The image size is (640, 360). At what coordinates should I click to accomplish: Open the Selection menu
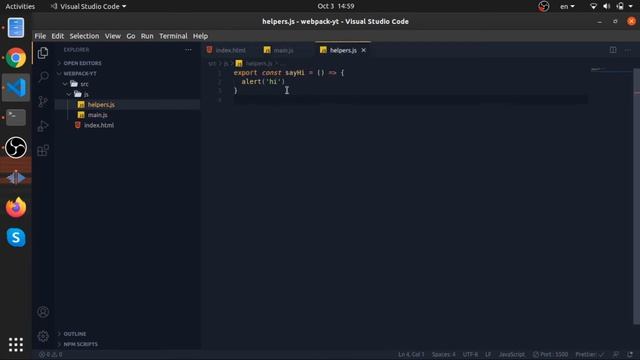84,36
